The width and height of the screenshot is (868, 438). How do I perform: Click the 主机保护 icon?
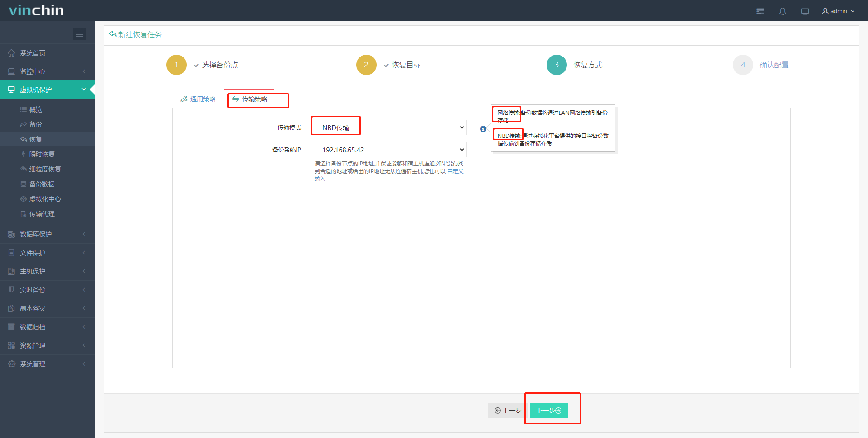[11, 271]
